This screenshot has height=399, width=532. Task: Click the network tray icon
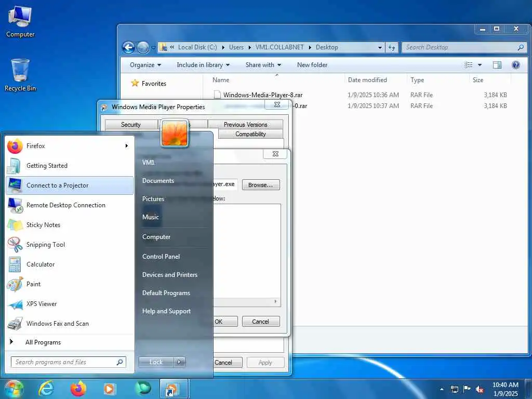click(x=454, y=390)
